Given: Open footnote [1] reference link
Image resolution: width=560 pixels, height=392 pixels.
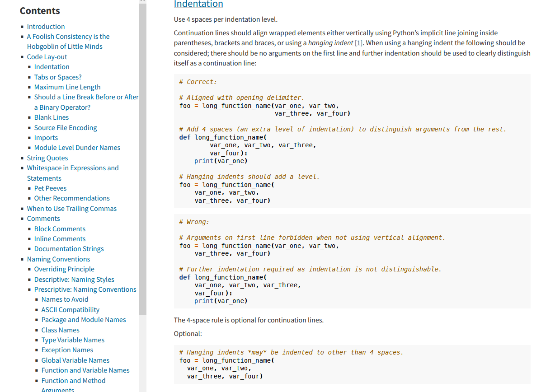Looking at the screenshot, I should [x=359, y=43].
